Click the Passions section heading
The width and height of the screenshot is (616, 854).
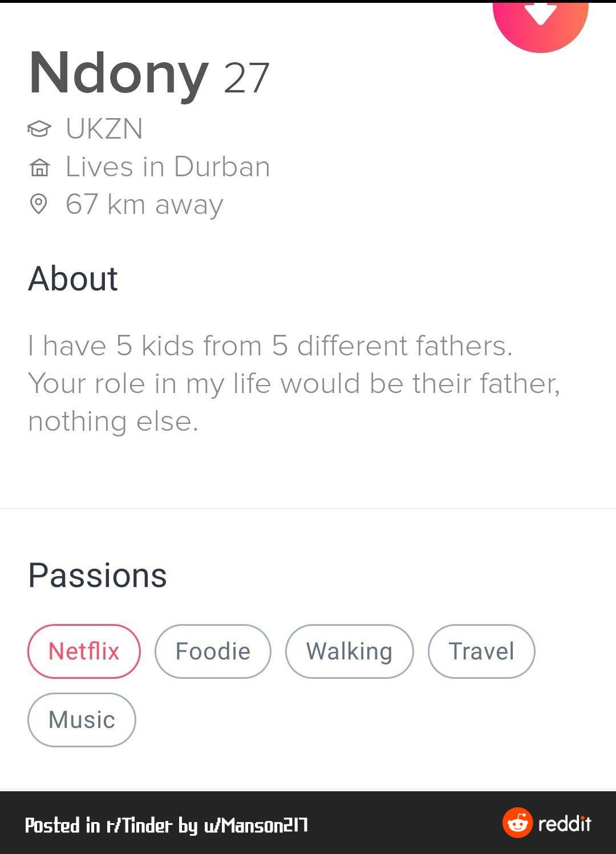tap(98, 575)
